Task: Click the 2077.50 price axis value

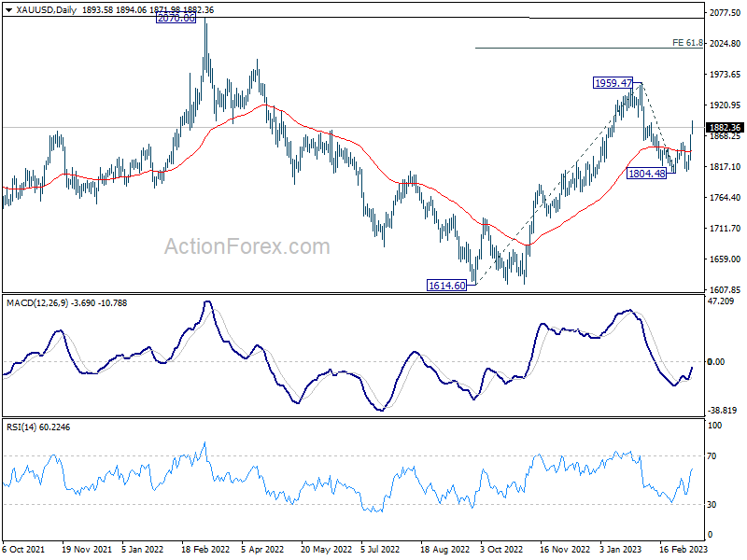Action: pos(725,13)
